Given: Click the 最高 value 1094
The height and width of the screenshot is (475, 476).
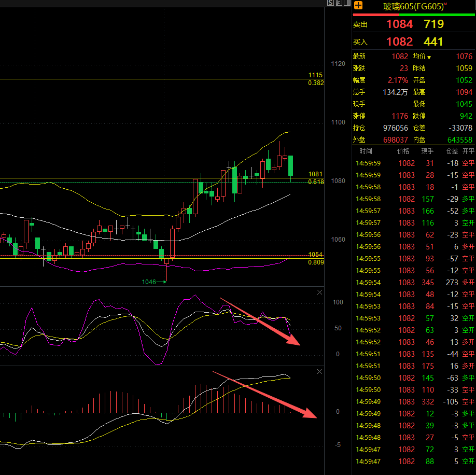Looking at the screenshot, I should coord(464,92).
